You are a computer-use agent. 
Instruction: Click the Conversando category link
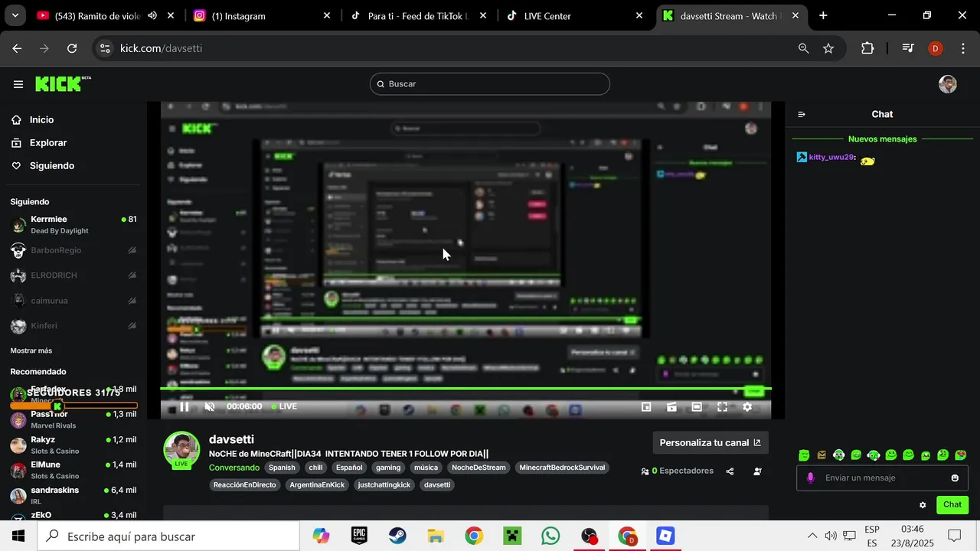tap(234, 468)
